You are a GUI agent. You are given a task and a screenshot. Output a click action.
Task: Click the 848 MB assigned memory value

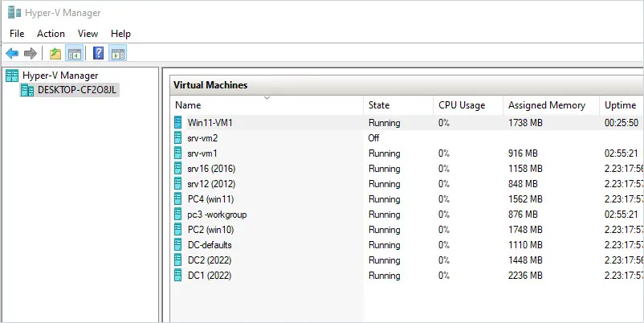click(523, 184)
